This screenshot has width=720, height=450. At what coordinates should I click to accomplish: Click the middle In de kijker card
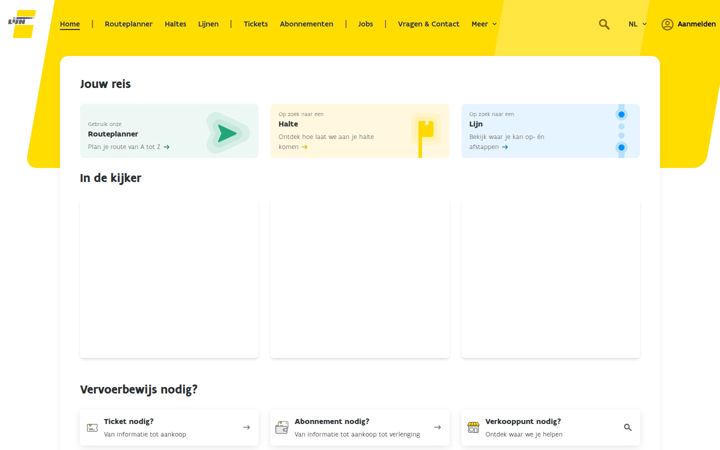pos(360,277)
